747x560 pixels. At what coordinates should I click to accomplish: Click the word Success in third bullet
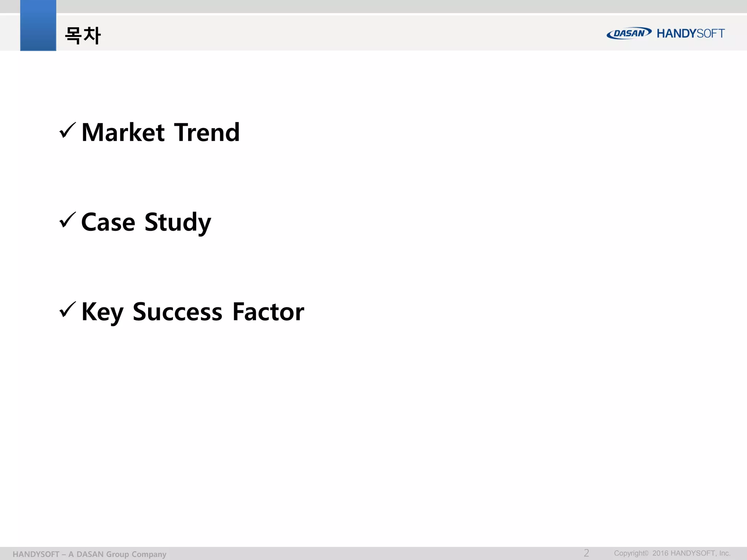tap(177, 312)
